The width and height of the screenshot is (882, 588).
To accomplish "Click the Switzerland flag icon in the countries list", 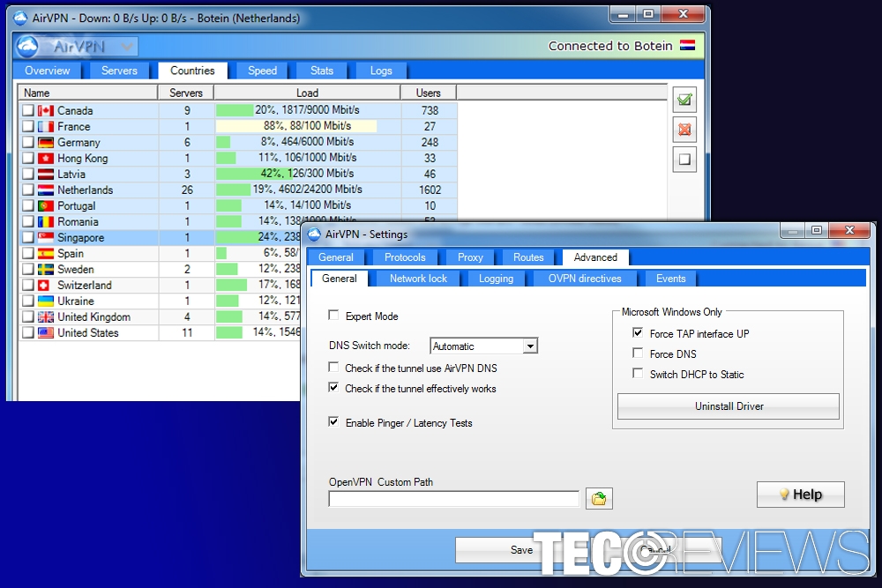I will point(43,285).
